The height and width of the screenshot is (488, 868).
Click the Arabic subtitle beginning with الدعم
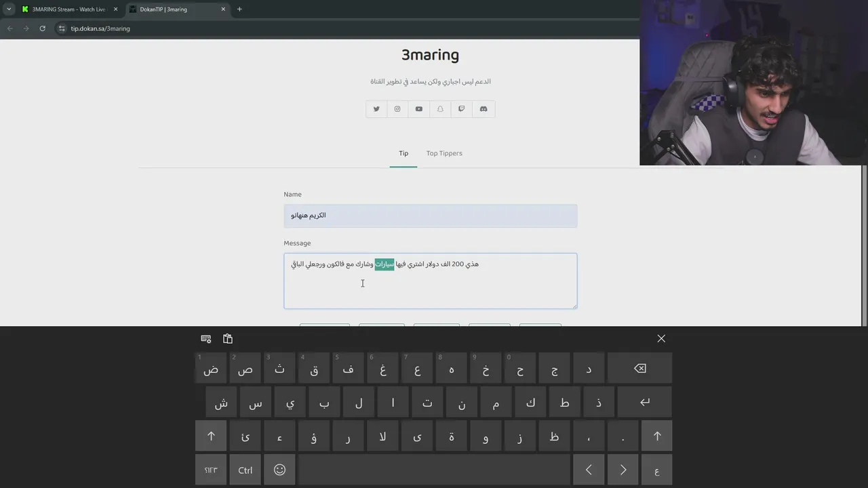[x=430, y=81]
